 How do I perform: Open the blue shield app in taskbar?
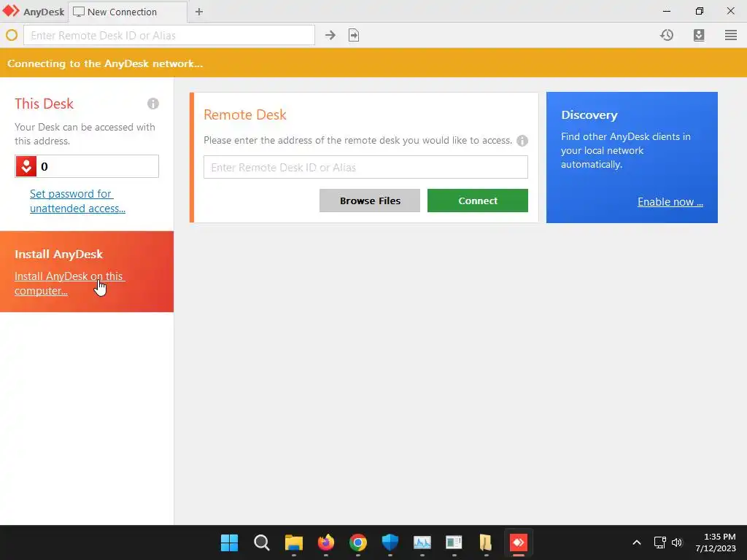(x=390, y=542)
